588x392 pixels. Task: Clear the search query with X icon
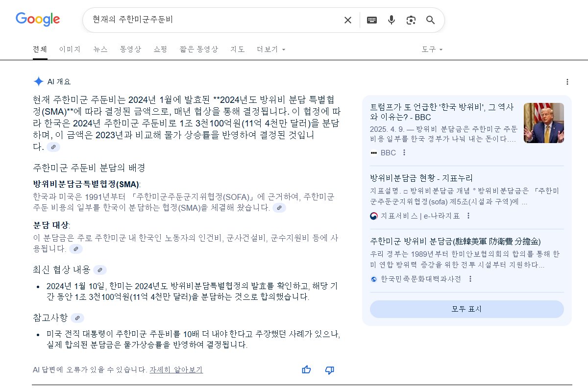click(348, 20)
